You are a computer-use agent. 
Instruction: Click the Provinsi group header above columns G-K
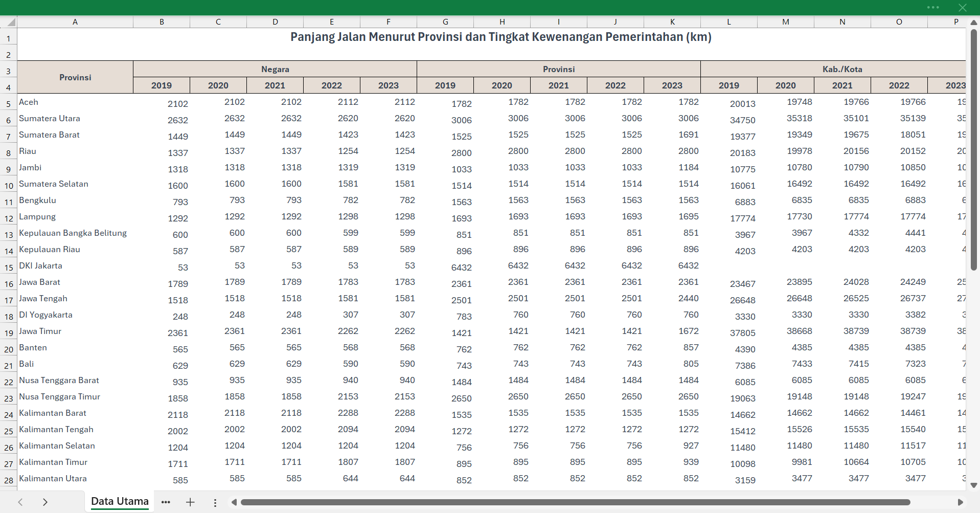point(559,69)
